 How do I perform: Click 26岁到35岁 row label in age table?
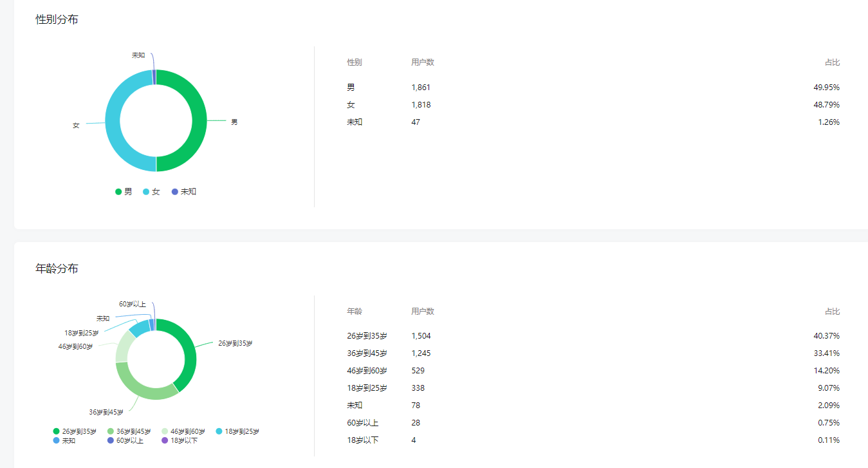367,336
